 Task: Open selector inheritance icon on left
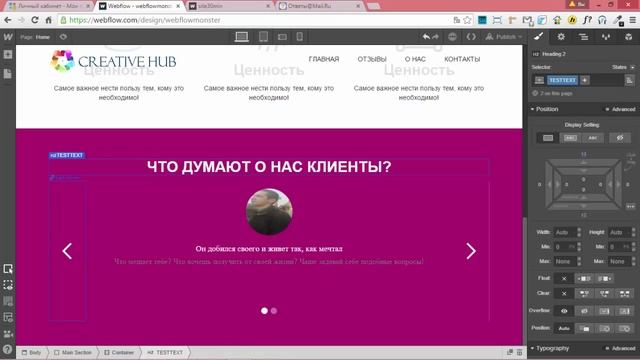pos(539,80)
